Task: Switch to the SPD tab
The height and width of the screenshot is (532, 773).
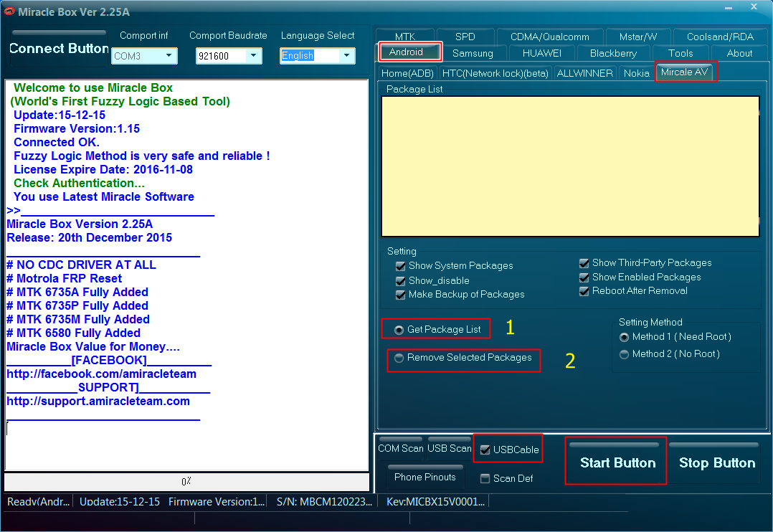Action: pos(465,37)
